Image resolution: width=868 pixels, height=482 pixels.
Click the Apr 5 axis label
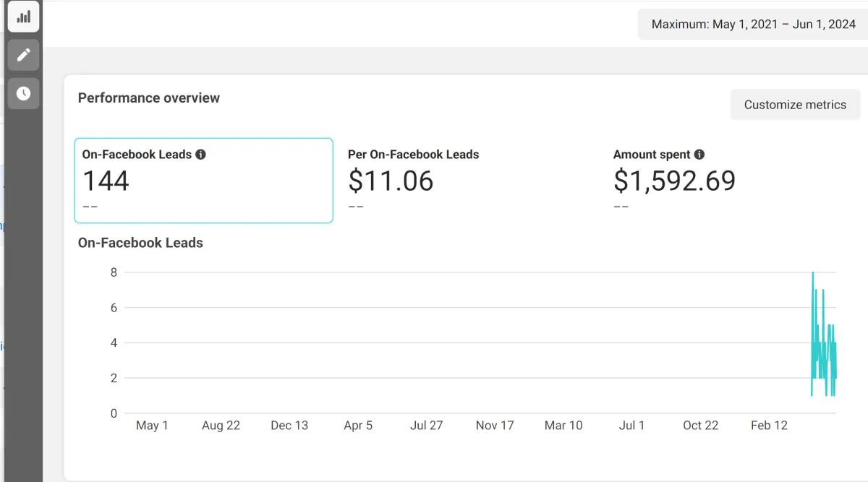[x=358, y=426]
